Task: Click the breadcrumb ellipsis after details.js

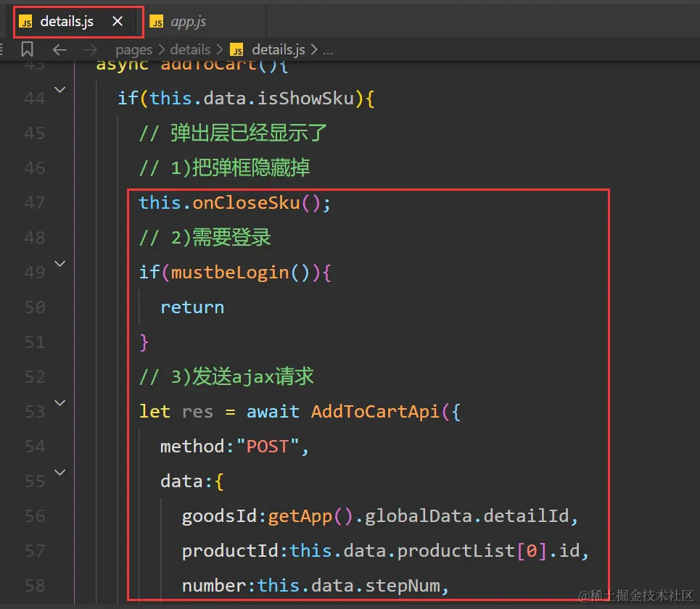Action: coord(328,51)
